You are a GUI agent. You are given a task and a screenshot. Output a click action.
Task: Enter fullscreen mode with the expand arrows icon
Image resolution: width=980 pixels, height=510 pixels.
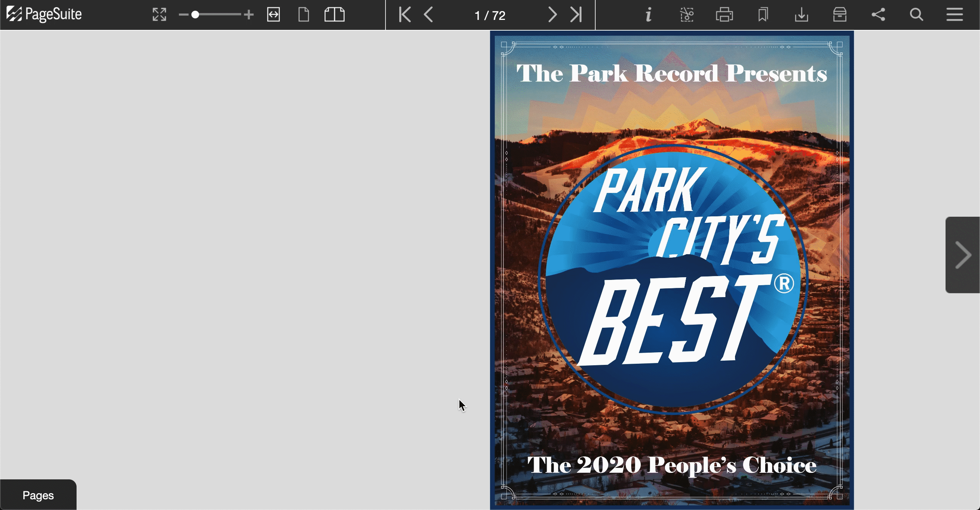(159, 15)
